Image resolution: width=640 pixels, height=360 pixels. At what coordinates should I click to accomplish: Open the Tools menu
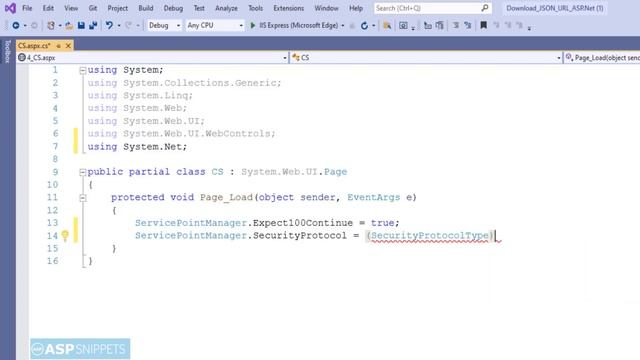click(256, 8)
